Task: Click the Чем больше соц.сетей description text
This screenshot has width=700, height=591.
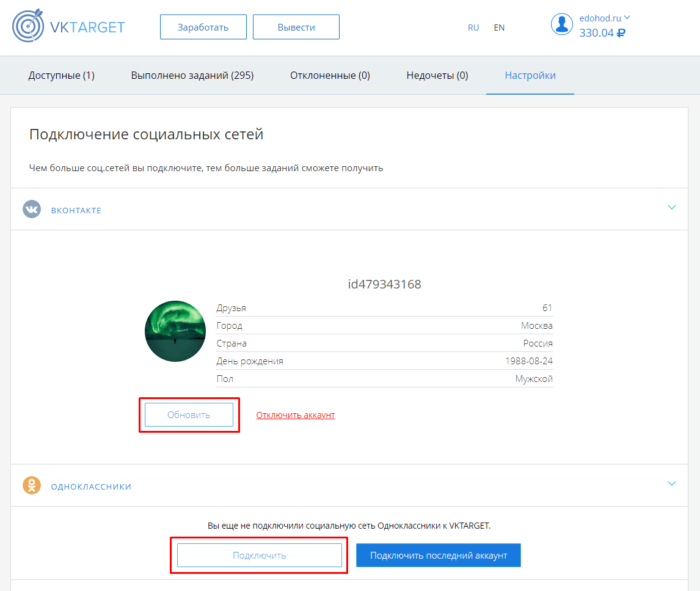Action: [206, 168]
